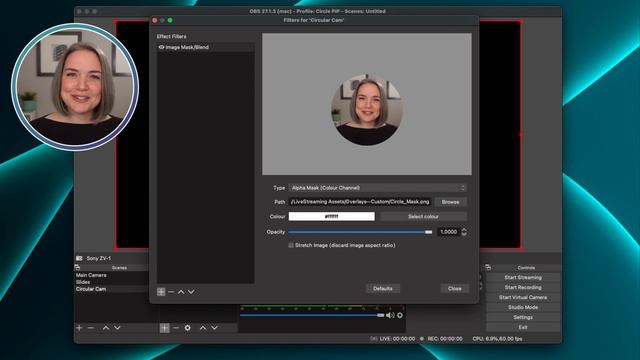640x360 pixels.
Task: Browse for a mask image file
Action: click(x=450, y=202)
